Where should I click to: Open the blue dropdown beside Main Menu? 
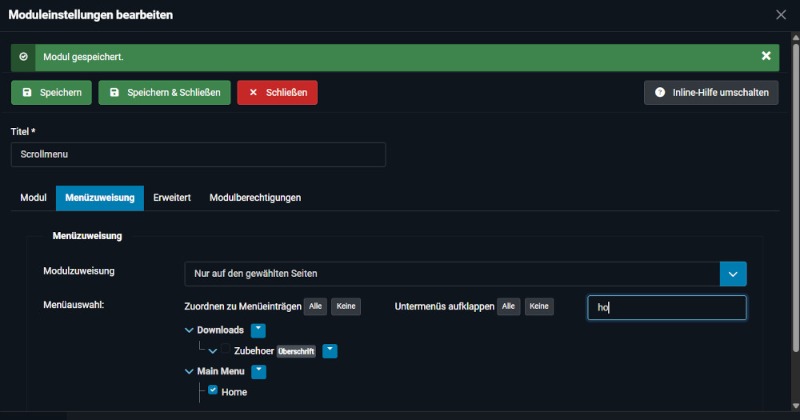[258, 371]
